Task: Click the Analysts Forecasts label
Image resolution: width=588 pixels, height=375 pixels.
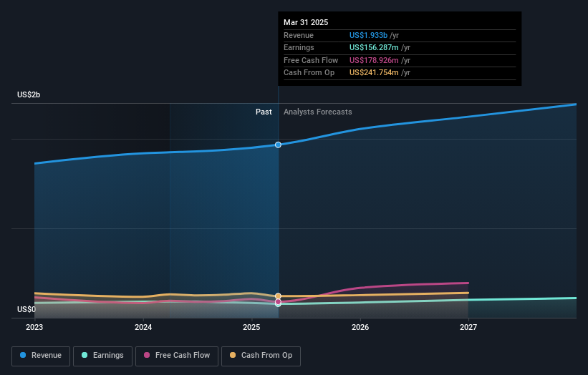Action: pyautogui.click(x=317, y=112)
